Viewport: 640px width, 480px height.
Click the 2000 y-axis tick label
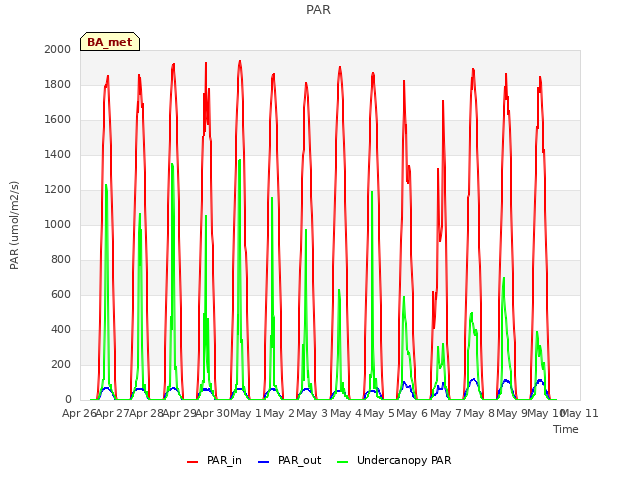(58, 49)
